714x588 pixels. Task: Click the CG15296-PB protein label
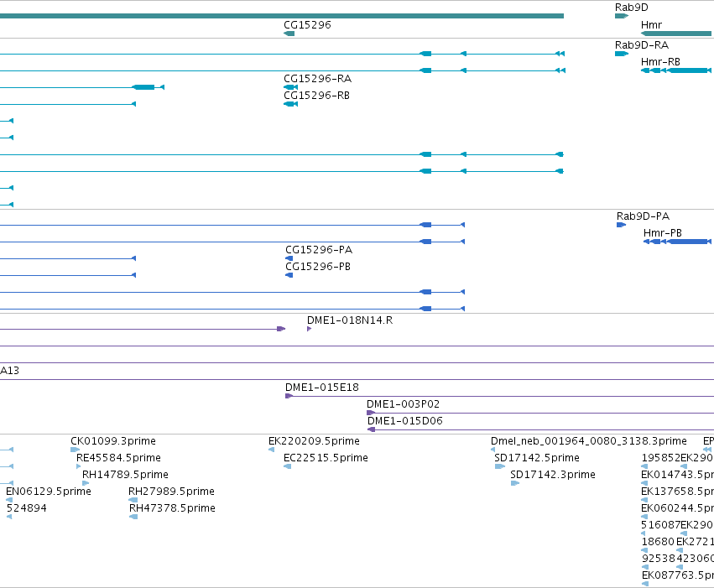click(318, 267)
